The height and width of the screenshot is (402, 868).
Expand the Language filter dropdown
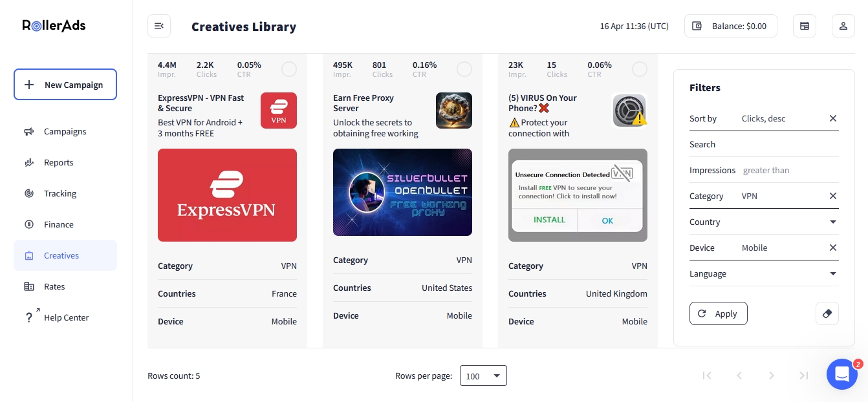[833, 273]
